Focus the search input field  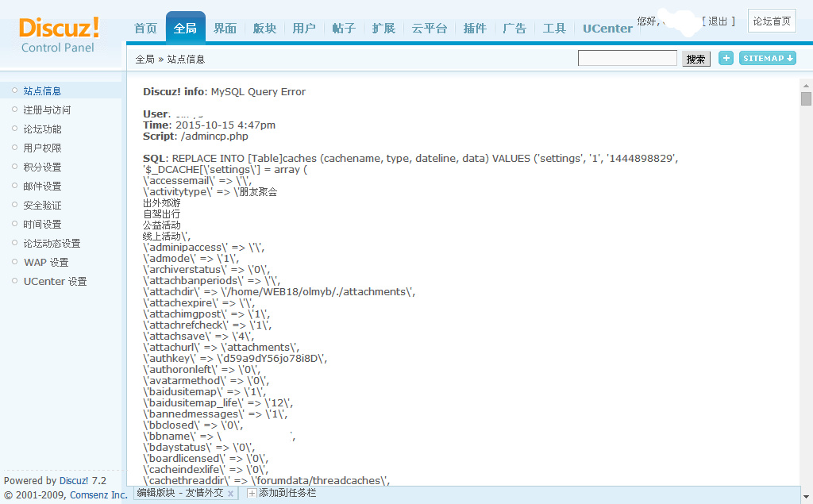pyautogui.click(x=627, y=58)
